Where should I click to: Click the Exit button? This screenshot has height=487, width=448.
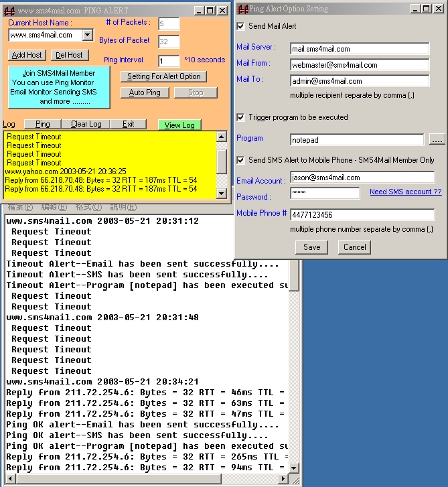(128, 124)
